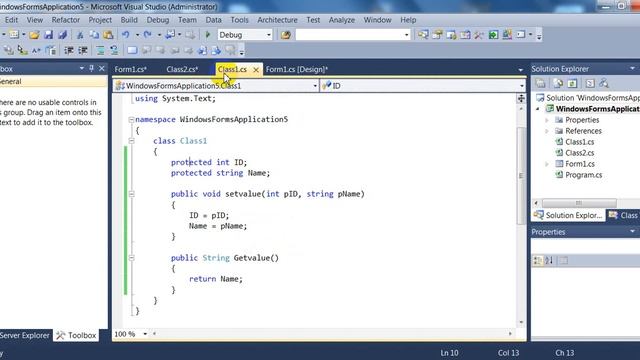Viewport: 640px width, 360px height.
Task: Open Properties Window toolbar icon
Action: coord(437,35)
